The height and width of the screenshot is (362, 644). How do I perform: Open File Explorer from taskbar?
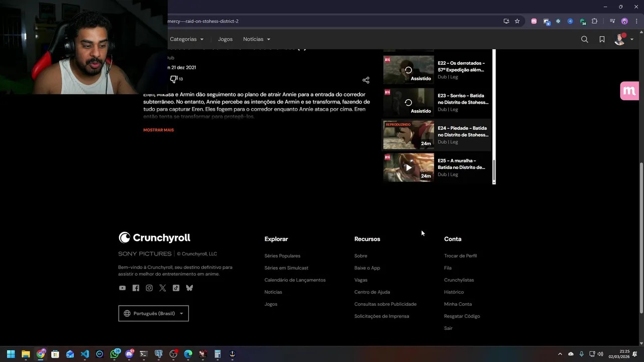pyautogui.click(x=26, y=354)
